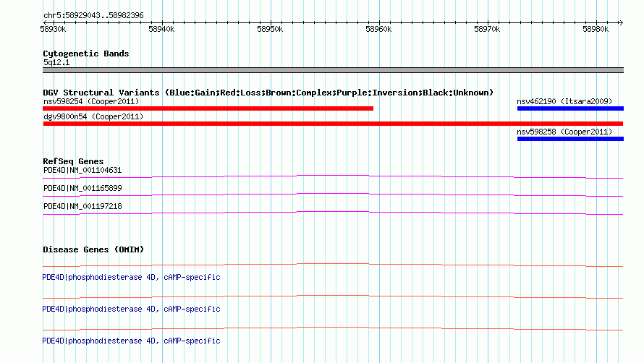Click the Disease Genes (OMIM) track title
644x363 pixels.
(93, 249)
